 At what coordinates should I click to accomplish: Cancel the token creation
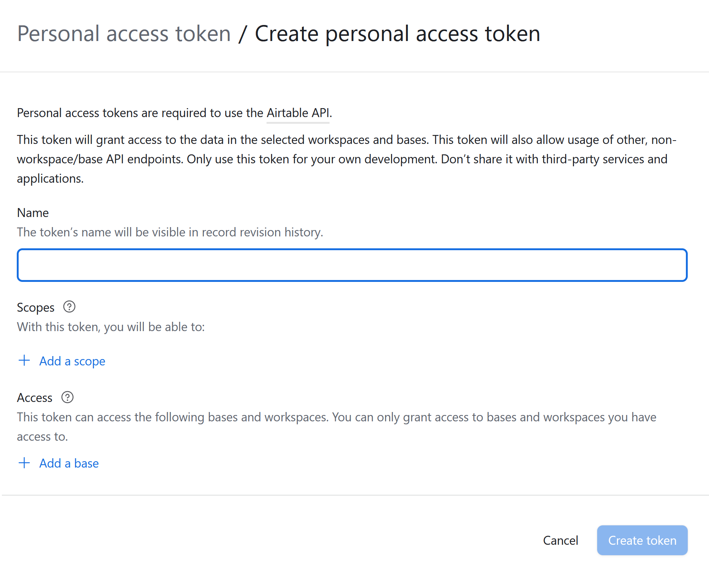tap(560, 540)
